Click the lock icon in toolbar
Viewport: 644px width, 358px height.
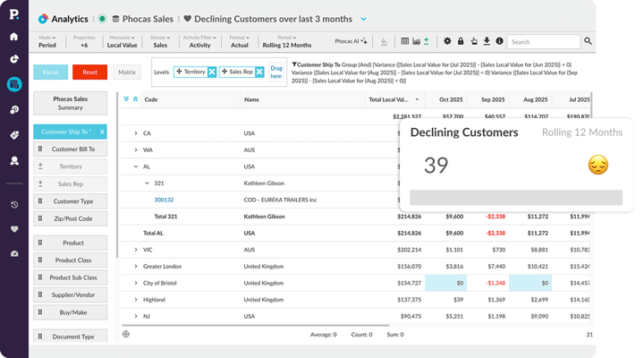click(x=461, y=41)
